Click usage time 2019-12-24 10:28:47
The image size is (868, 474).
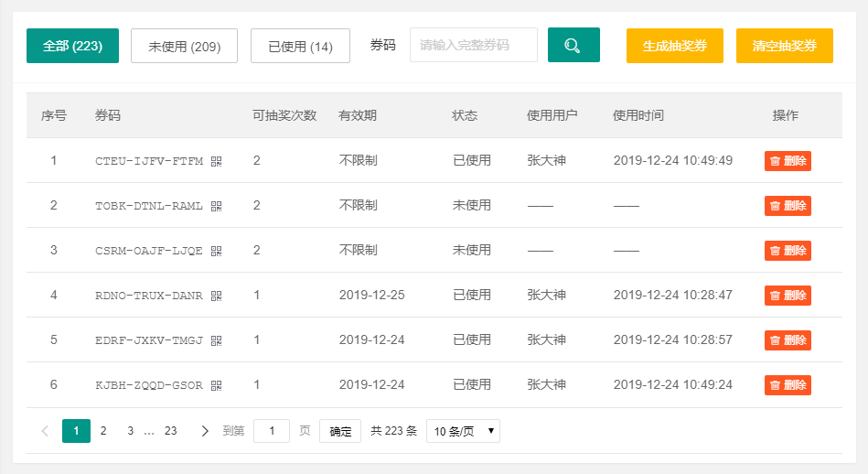pos(672,296)
